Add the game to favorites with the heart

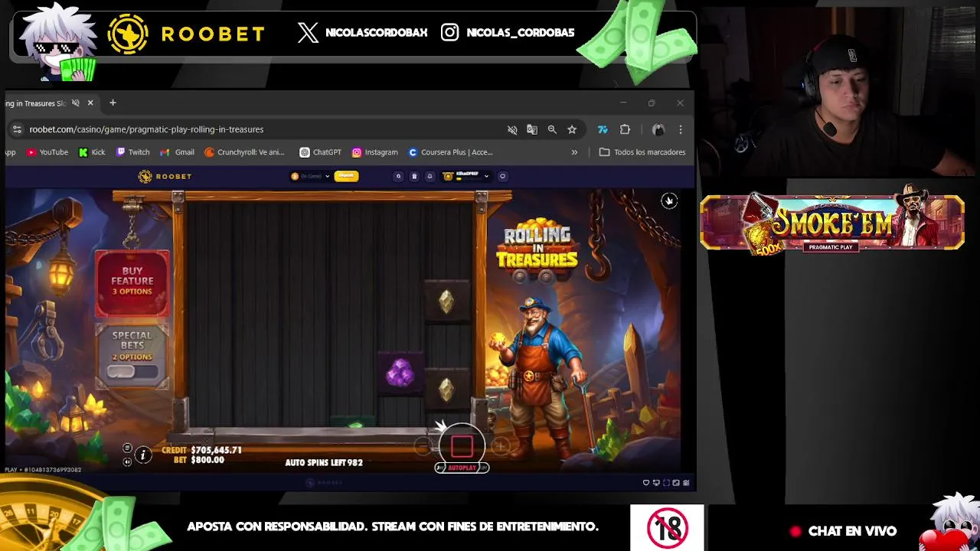pos(646,483)
